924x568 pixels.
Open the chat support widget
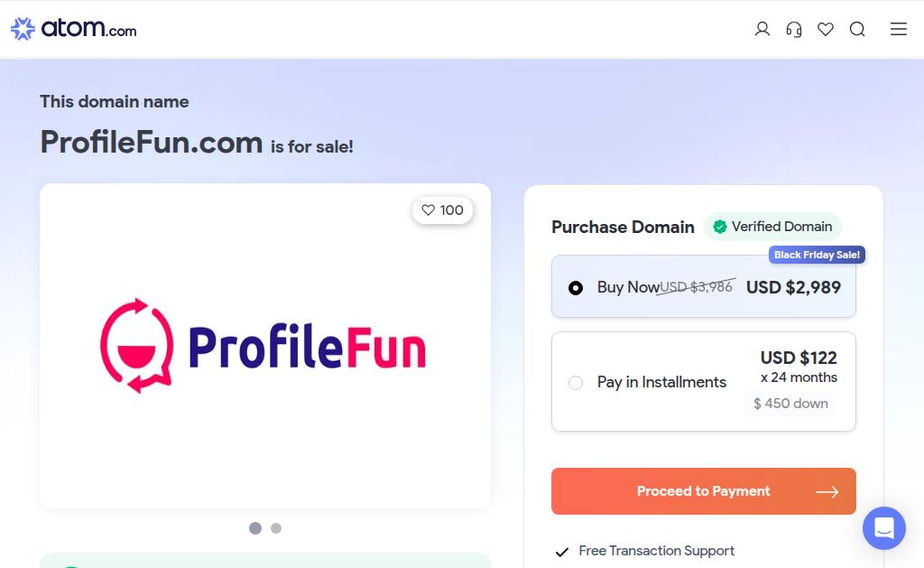pos(883,528)
